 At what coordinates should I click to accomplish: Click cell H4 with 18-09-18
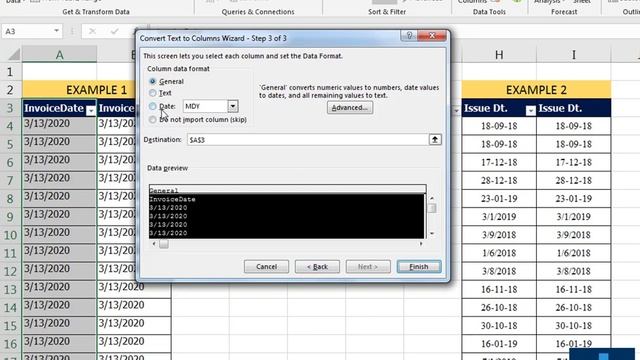click(499, 126)
